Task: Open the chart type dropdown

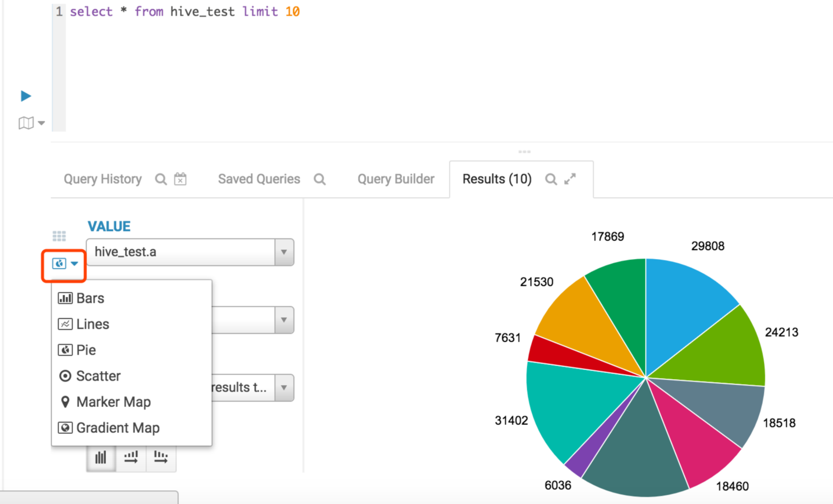Action: [x=65, y=264]
